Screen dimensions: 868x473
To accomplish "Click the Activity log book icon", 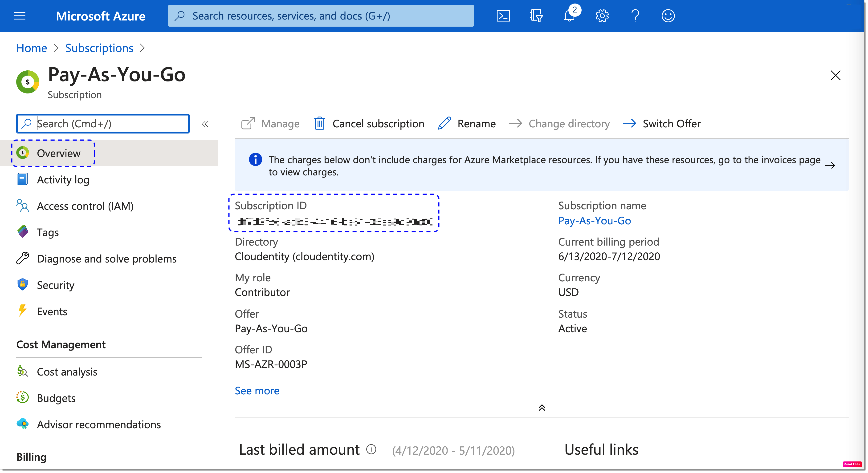I will click(x=22, y=179).
